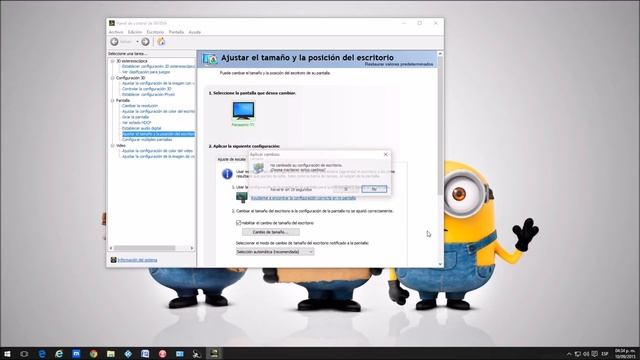Click down arrow of main panel scrollbar
This screenshot has height=360, width=640.
click(440, 264)
